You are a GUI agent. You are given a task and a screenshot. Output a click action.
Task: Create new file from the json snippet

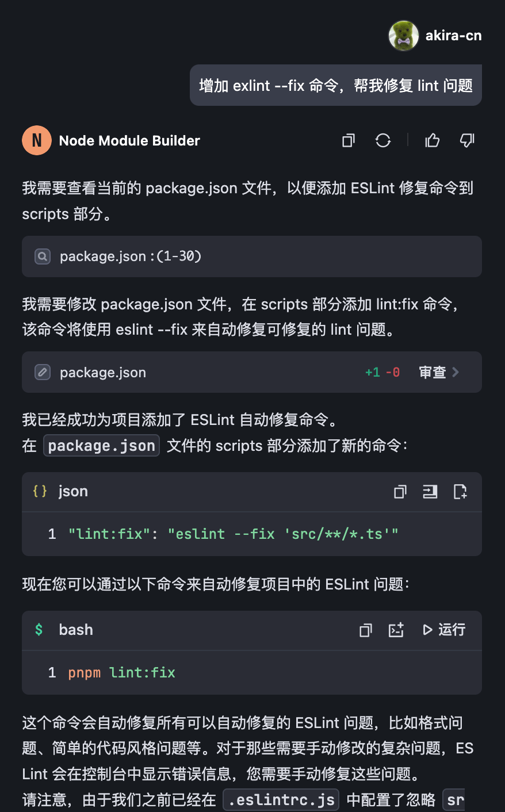click(x=460, y=492)
